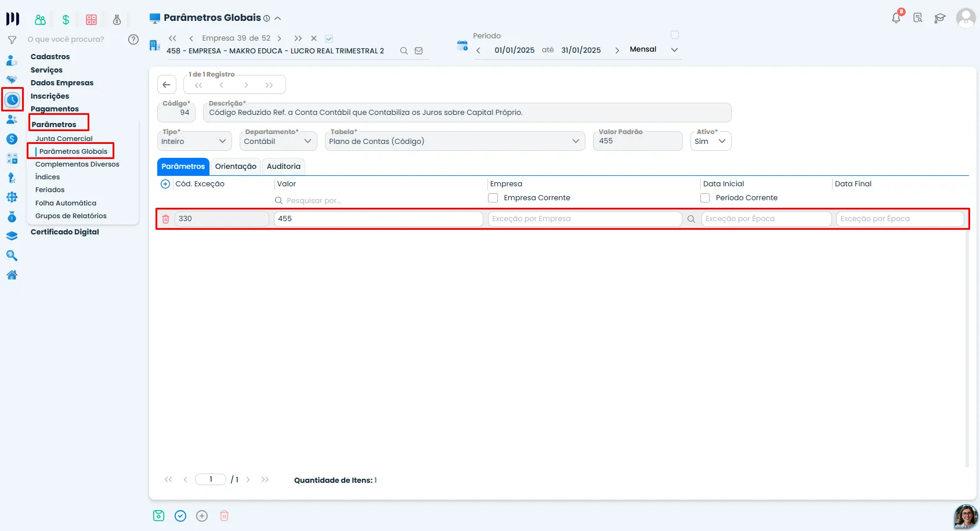Open the Ativo Sim dropdown
980x531 pixels.
[x=711, y=141]
